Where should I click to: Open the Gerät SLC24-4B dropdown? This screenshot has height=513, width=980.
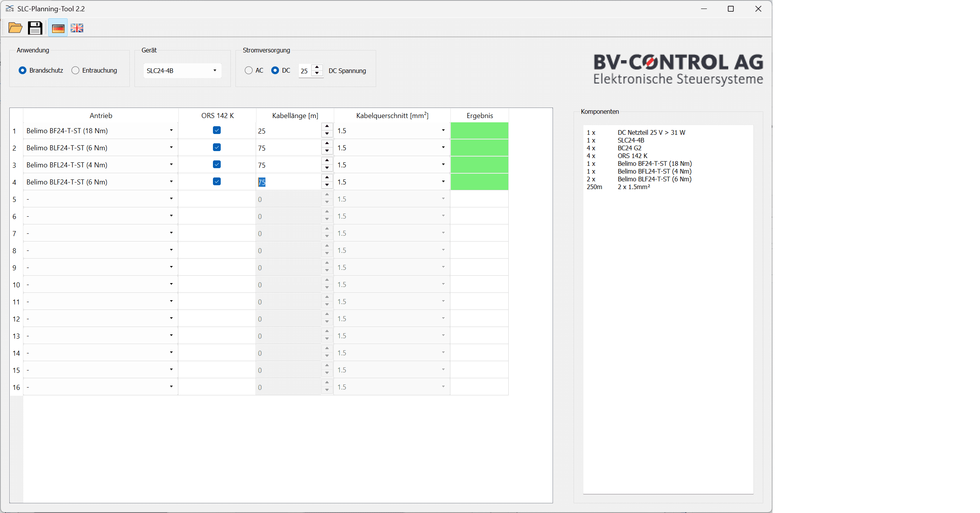(182, 71)
